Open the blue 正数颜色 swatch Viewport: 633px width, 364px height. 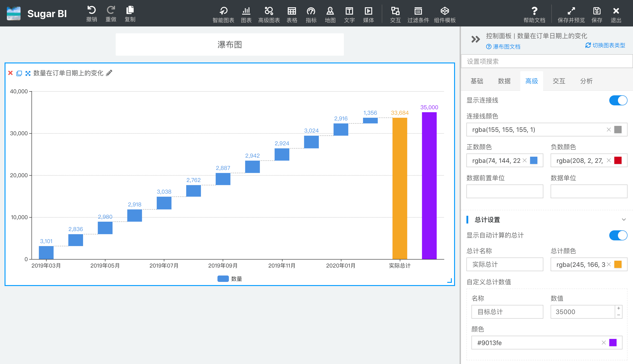coord(534,161)
